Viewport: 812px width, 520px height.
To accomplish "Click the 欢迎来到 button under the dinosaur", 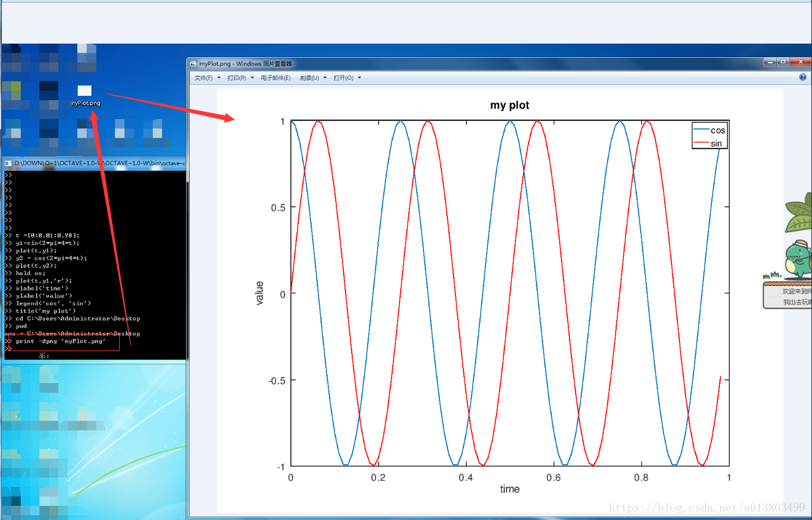I will (797, 291).
